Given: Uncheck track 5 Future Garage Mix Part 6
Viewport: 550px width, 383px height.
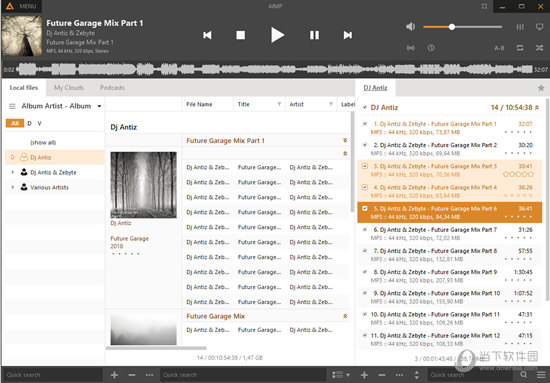Looking at the screenshot, I should [x=365, y=208].
